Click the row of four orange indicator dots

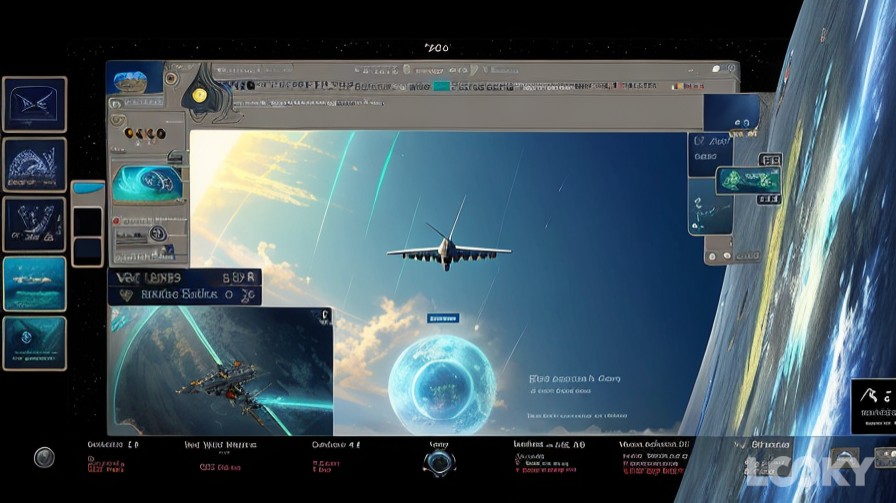[x=145, y=134]
